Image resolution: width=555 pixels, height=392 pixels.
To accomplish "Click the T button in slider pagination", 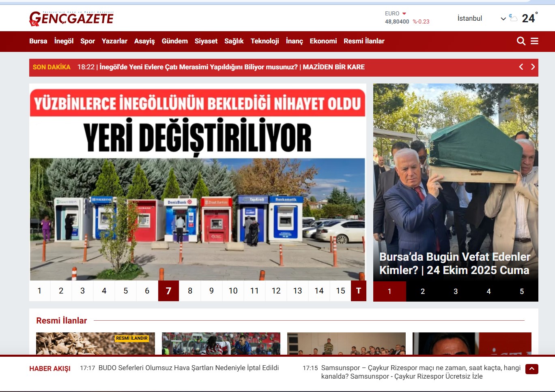I will coord(358,291).
